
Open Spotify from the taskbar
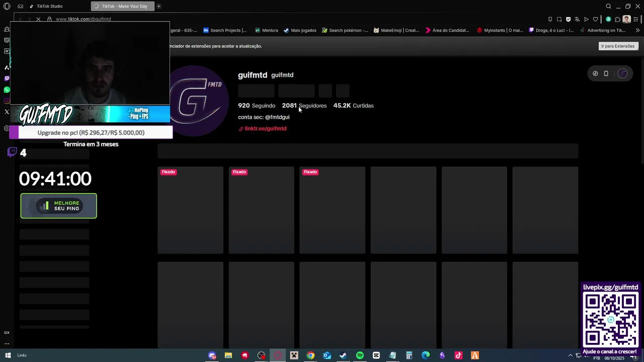coord(360,355)
